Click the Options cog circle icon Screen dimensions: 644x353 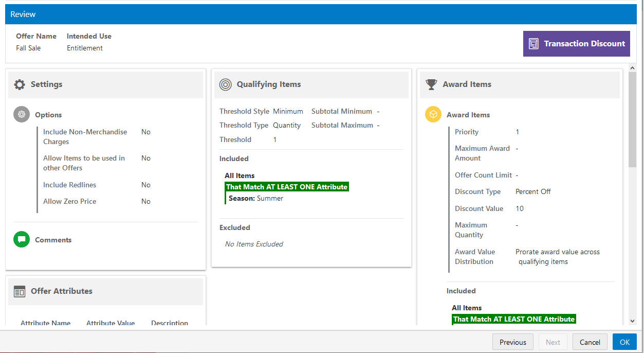point(22,115)
